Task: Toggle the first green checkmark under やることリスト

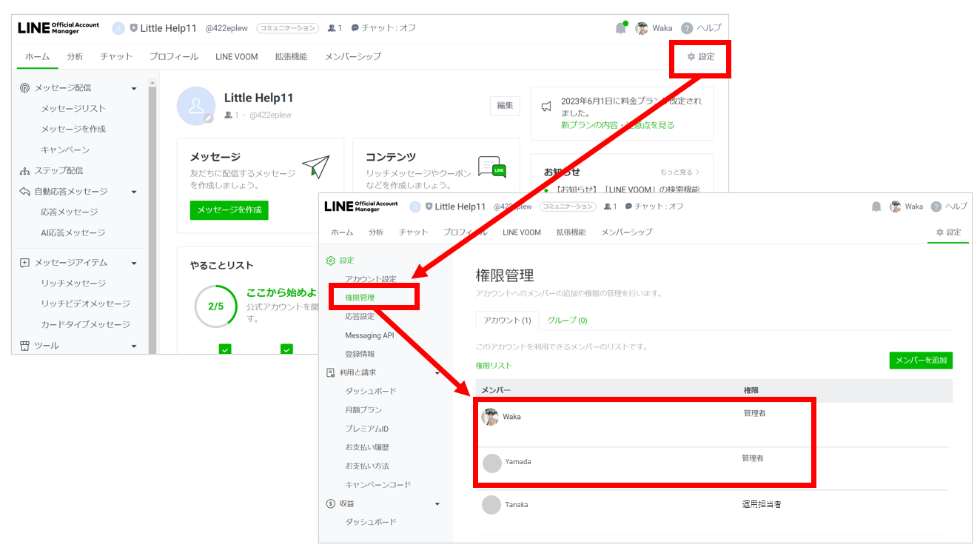Action: 225,349
